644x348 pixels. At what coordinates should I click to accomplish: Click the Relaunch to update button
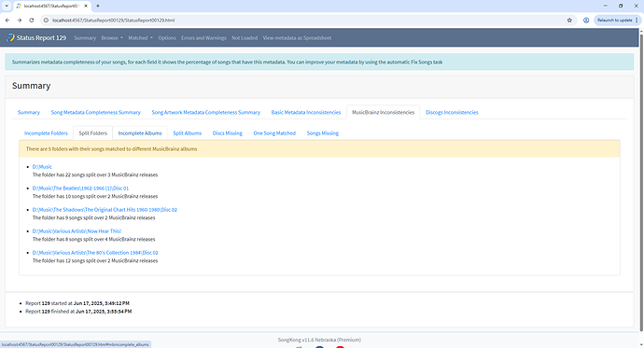[614, 21]
